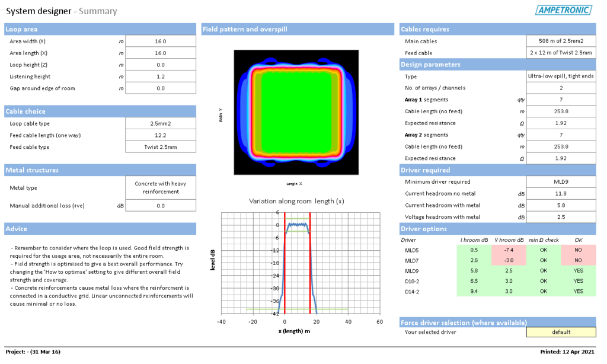
Task: Edit the Loop height (Z) value
Action: point(160,64)
